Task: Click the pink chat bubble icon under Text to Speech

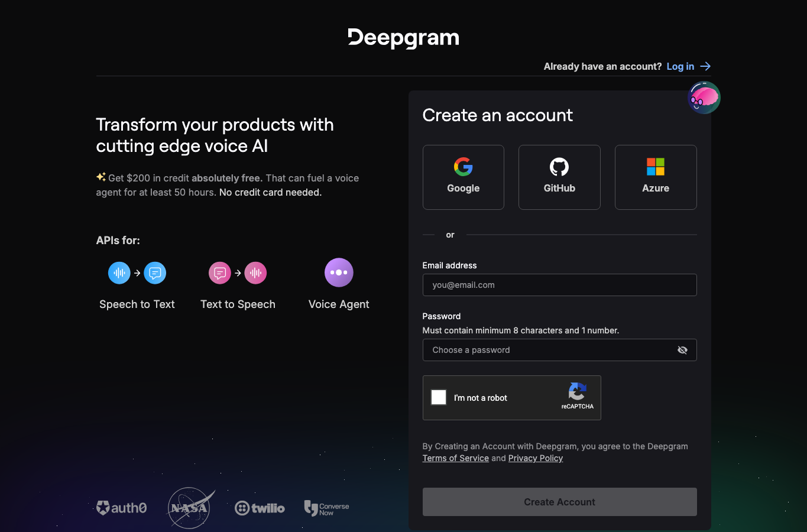Action: pos(220,273)
